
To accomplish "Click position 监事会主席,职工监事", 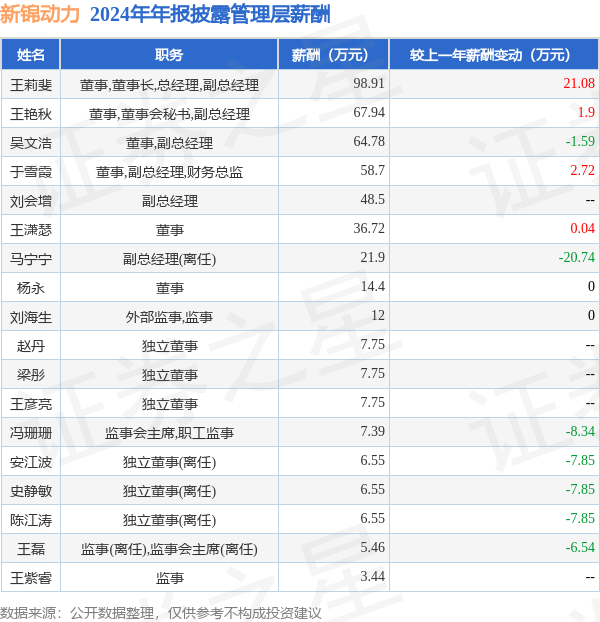I will click(169, 433).
